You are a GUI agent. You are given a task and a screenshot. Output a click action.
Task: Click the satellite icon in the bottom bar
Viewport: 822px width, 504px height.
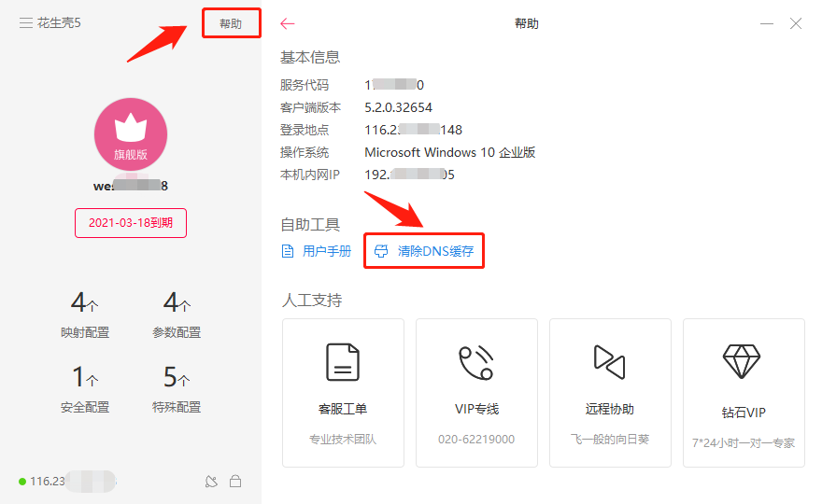(211, 481)
